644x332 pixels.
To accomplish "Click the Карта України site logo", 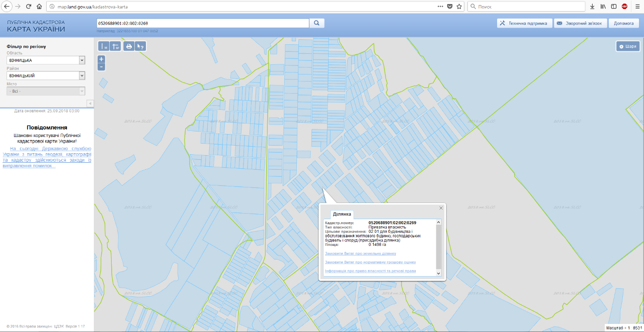I will (36, 26).
